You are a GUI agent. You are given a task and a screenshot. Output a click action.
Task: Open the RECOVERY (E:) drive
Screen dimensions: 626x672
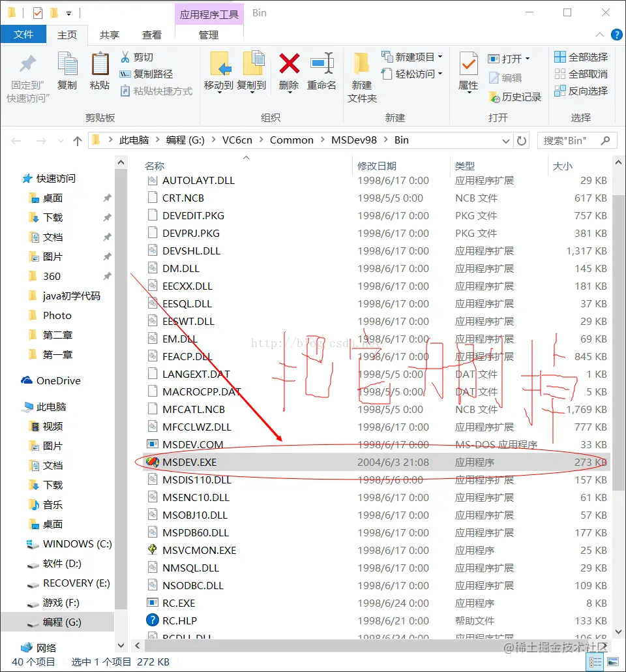click(x=68, y=583)
